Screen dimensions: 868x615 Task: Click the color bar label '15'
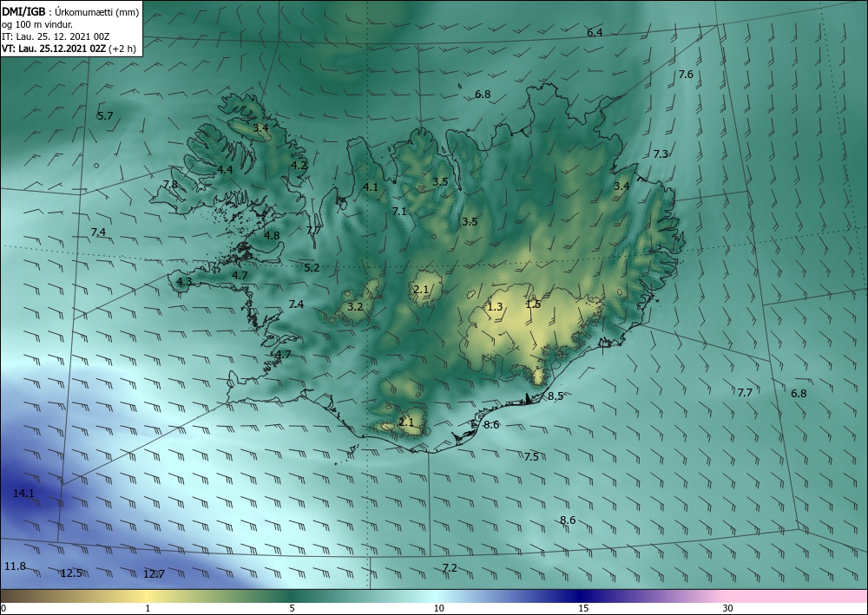coord(583,609)
